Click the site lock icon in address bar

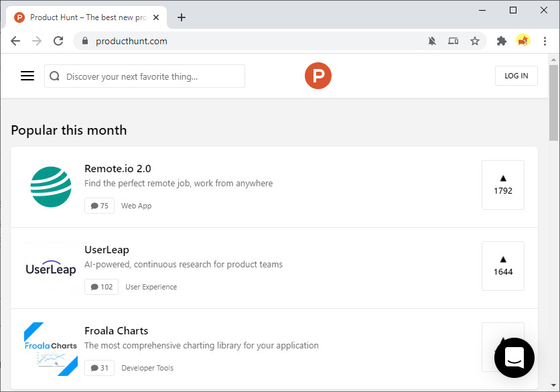[85, 41]
